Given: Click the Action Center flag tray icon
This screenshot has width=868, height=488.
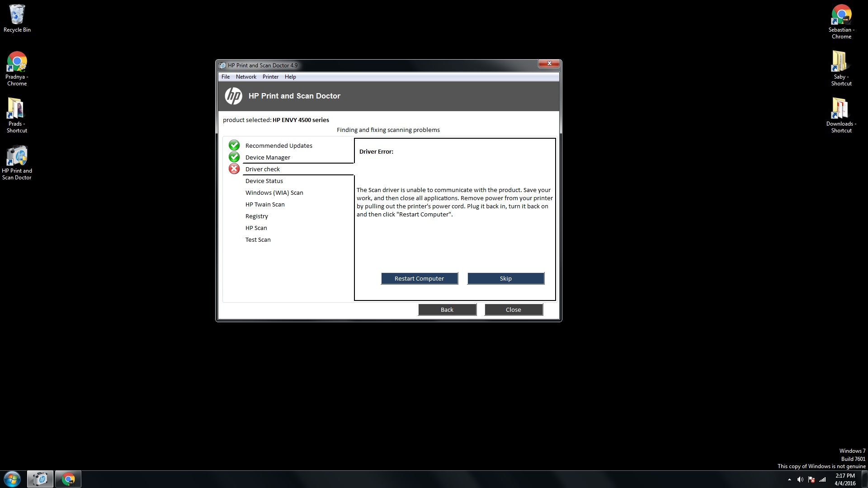Looking at the screenshot, I should click(811, 479).
